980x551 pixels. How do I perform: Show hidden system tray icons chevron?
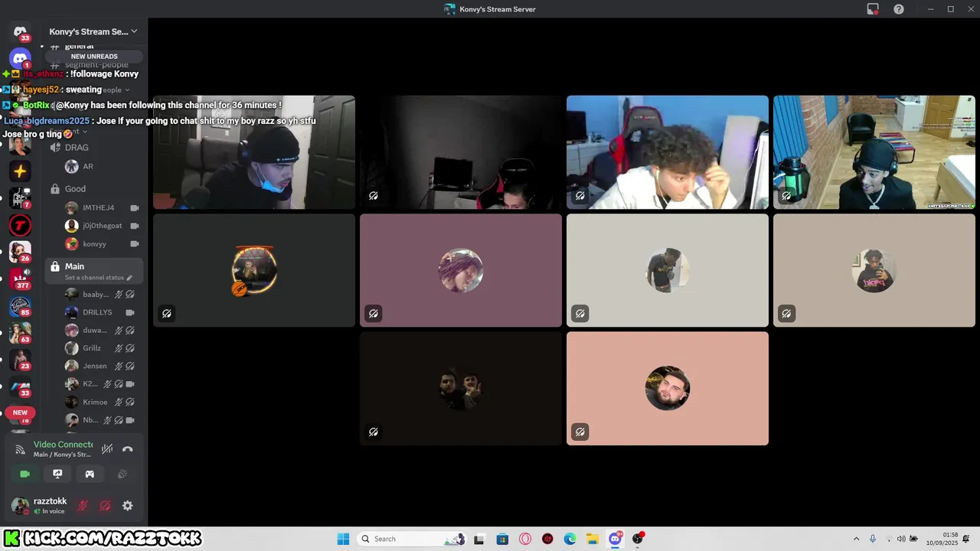pyautogui.click(x=856, y=539)
